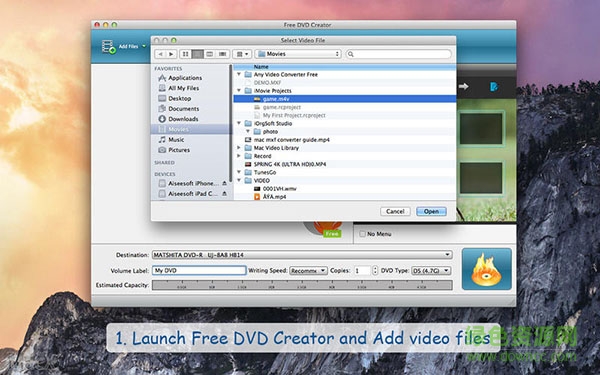Click the search field in Select Video File dialog
Image resolution: width=600 pixels, height=375 pixels.
pos(398,54)
